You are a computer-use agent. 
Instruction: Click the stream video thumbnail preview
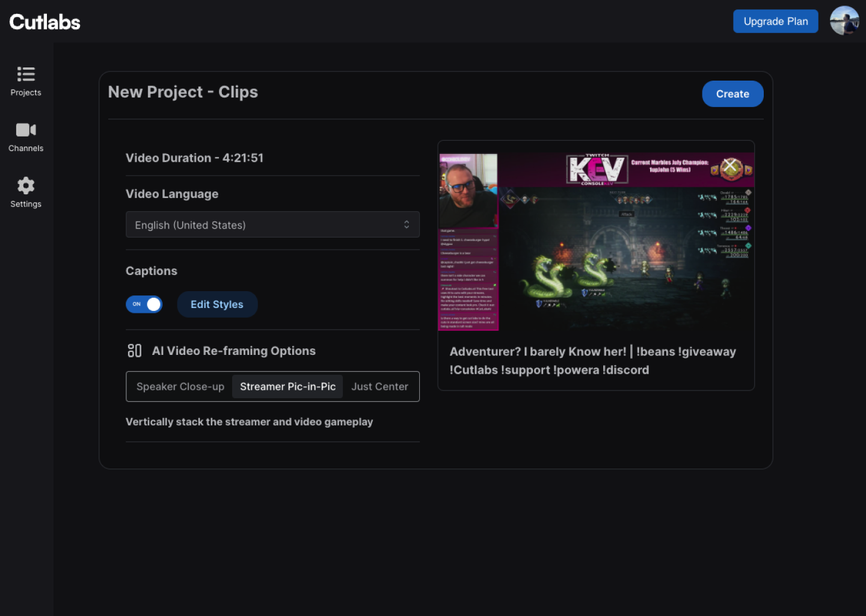point(596,242)
